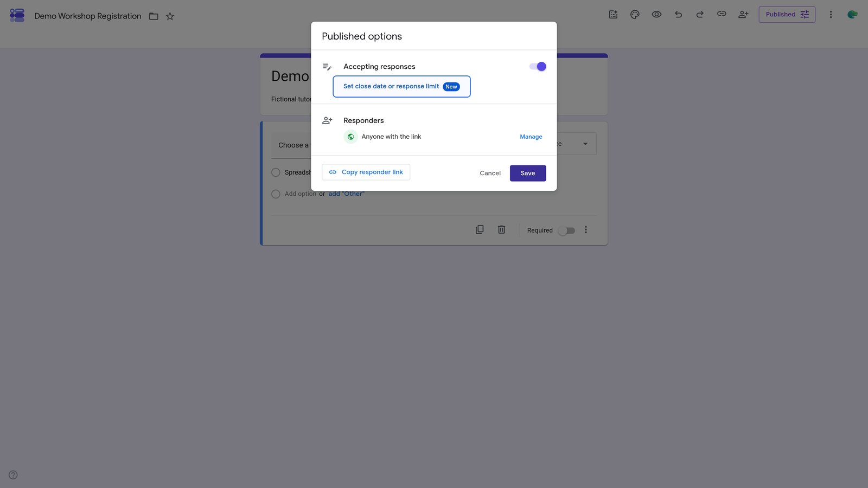
Task: Select the Spreadsheet option radio button
Action: 276,172
